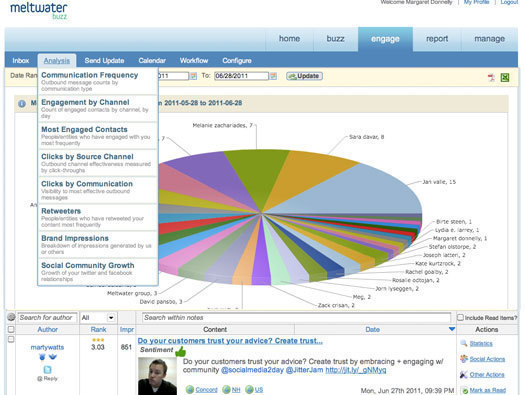525x395 pixels.
Task: Check the martywatts row checkbox
Action: pos(11,339)
